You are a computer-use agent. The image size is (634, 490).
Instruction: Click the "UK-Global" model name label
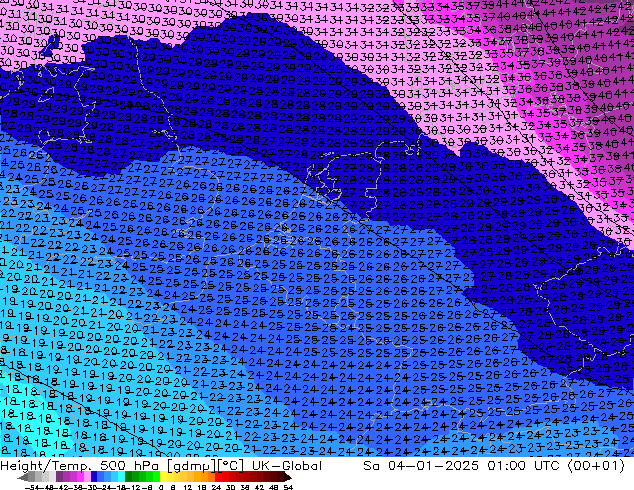pyautogui.click(x=287, y=466)
